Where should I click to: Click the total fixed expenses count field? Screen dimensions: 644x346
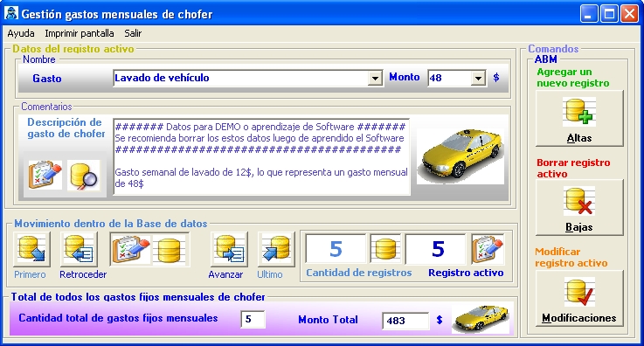click(253, 319)
